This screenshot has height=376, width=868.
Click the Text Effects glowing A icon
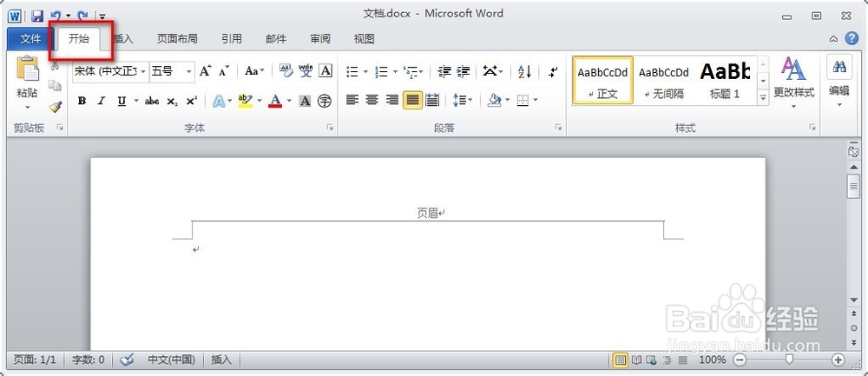coord(219,101)
